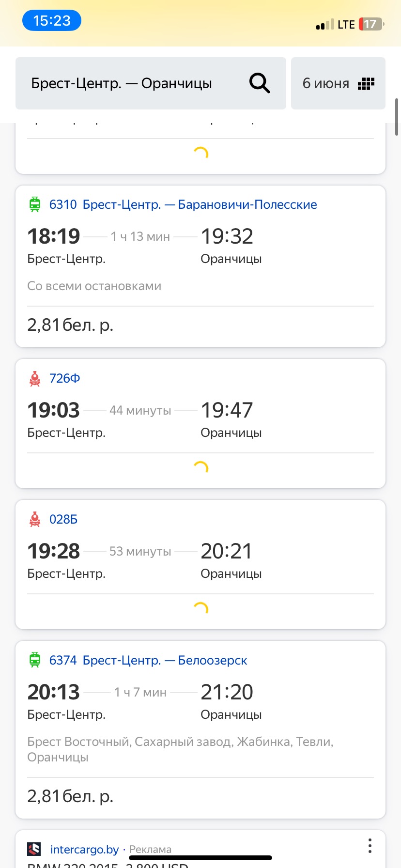Tap the page scrollbar on the right edge
The width and height of the screenshot is (401, 868).
pos(397,117)
